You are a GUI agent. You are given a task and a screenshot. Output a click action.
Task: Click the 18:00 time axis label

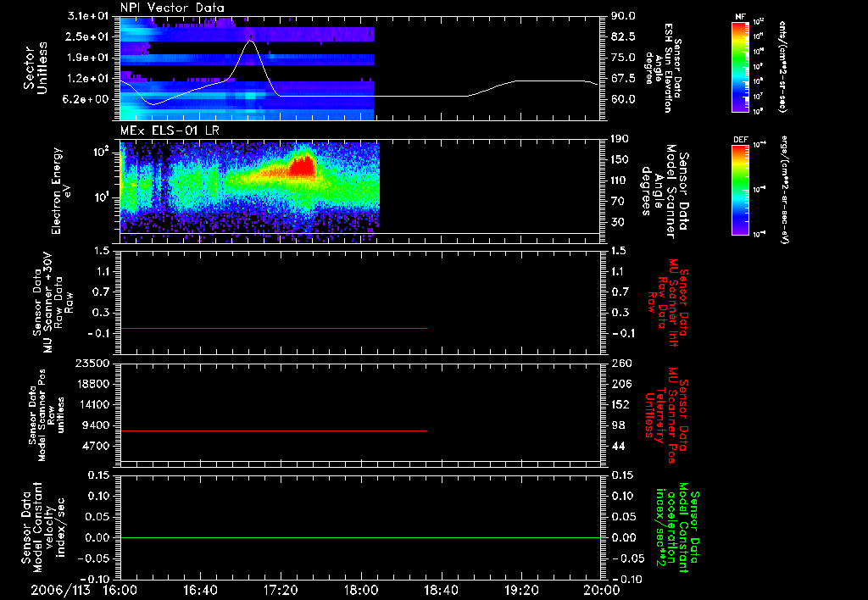pyautogui.click(x=361, y=591)
